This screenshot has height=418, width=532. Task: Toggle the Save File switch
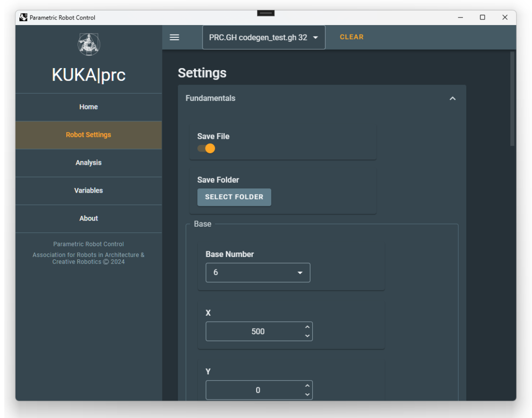pyautogui.click(x=206, y=149)
